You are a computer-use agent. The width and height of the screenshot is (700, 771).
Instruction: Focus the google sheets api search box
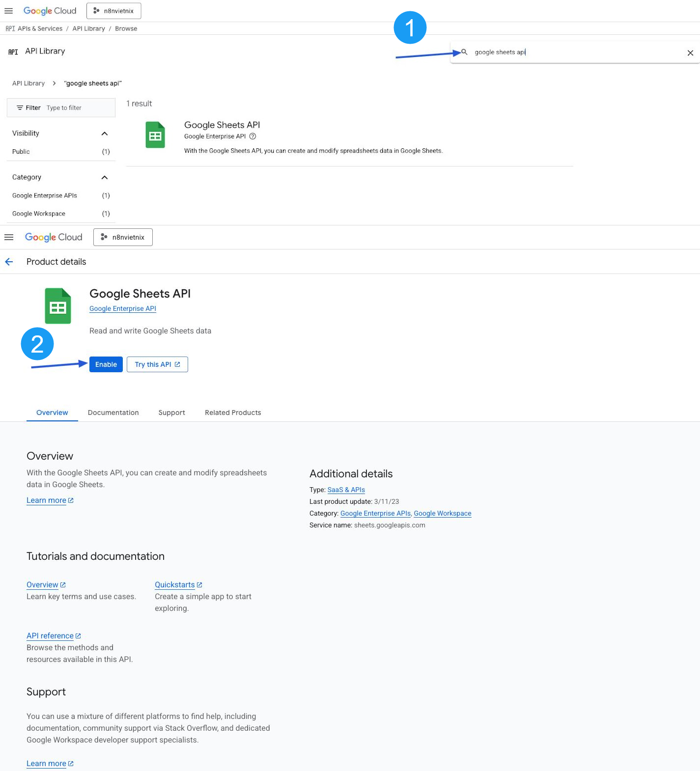click(575, 52)
